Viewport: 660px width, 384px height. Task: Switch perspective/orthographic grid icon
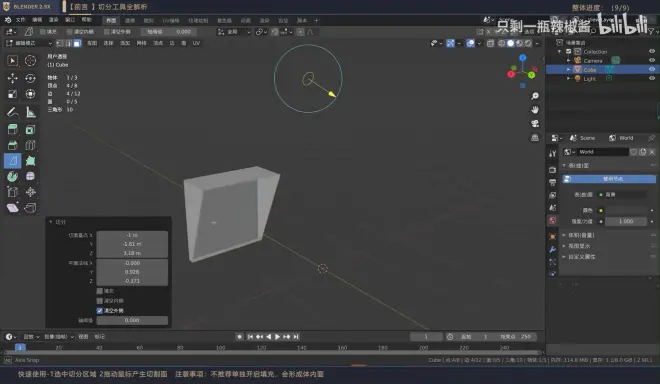(535, 138)
